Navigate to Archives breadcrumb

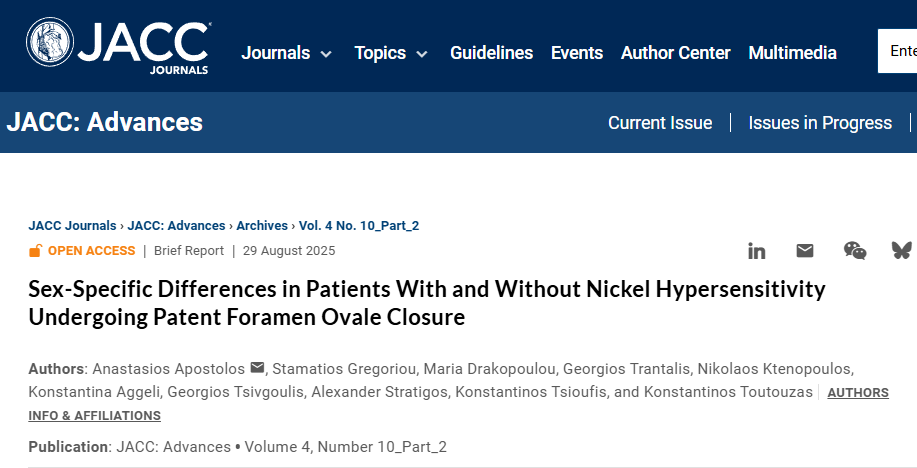[x=262, y=226]
